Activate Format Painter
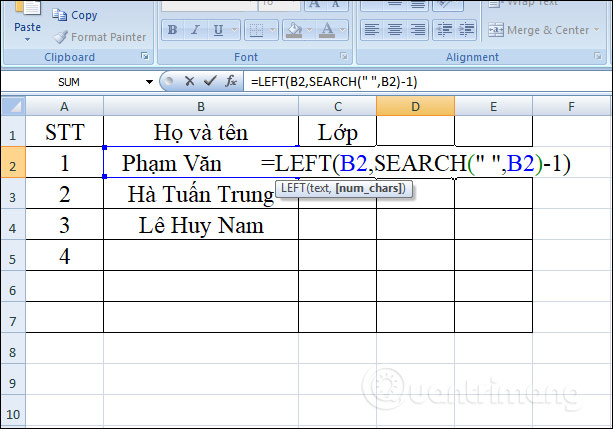The height and width of the screenshot is (429, 613). pos(99,37)
